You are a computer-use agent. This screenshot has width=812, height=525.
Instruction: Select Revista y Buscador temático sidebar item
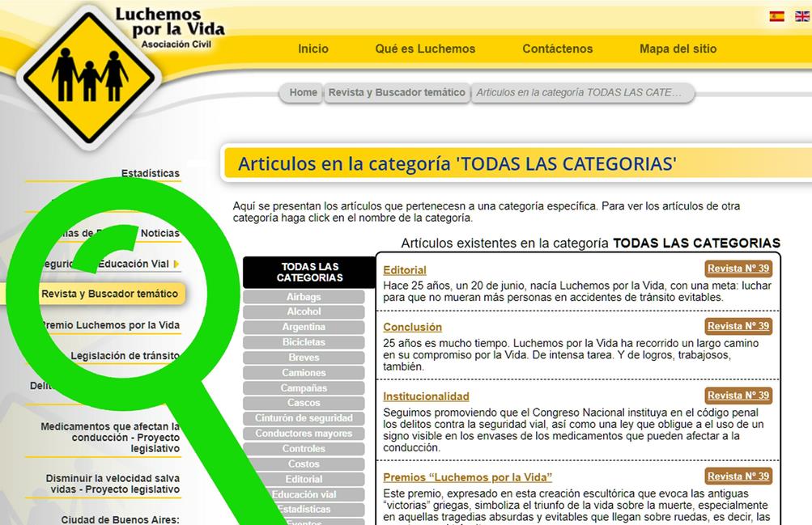pyautogui.click(x=110, y=294)
